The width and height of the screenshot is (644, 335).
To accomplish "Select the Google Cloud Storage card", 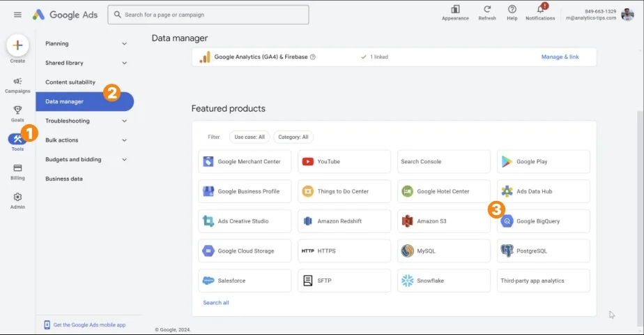I will [x=245, y=251].
